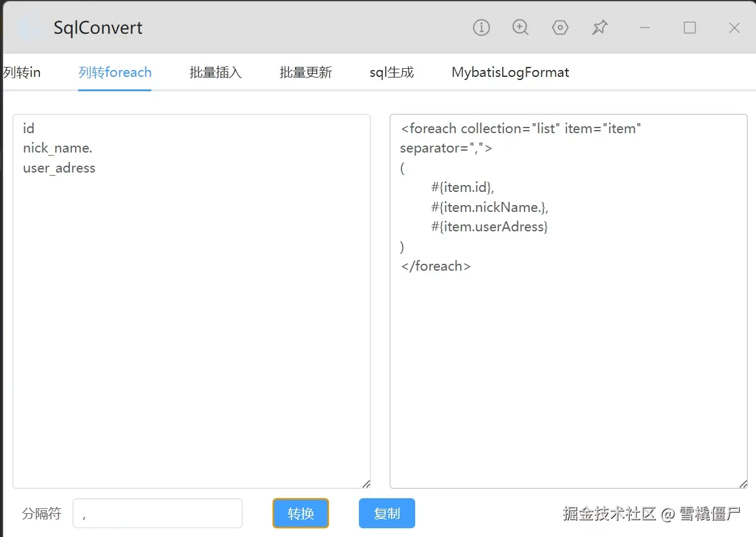Grab the right textarea resize handle
Screen dimensions: 756x537
743,483
